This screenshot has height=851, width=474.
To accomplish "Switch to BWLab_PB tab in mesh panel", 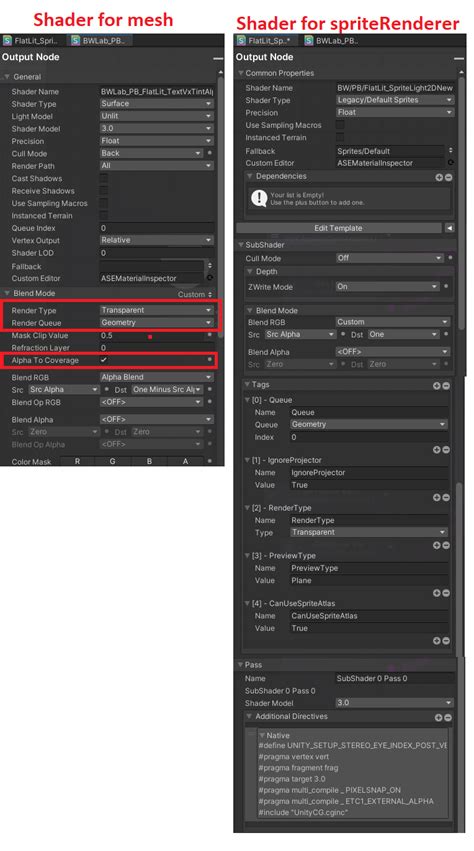I will pos(101,40).
